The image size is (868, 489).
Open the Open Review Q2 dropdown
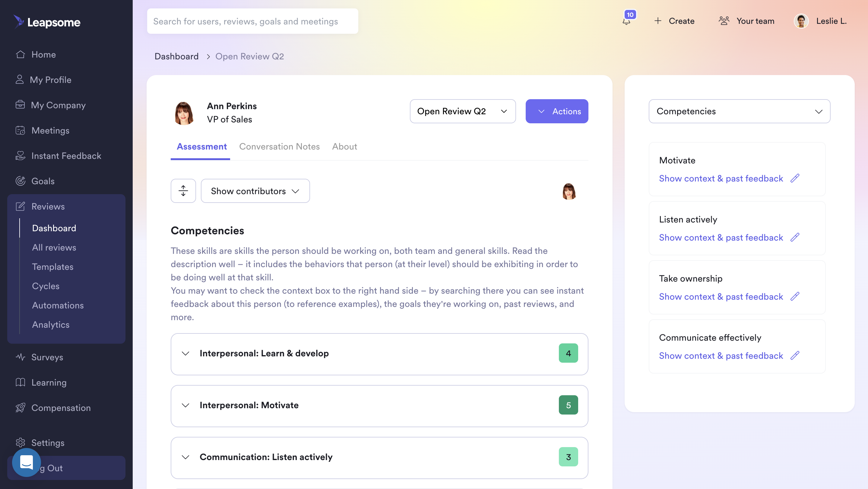point(462,111)
